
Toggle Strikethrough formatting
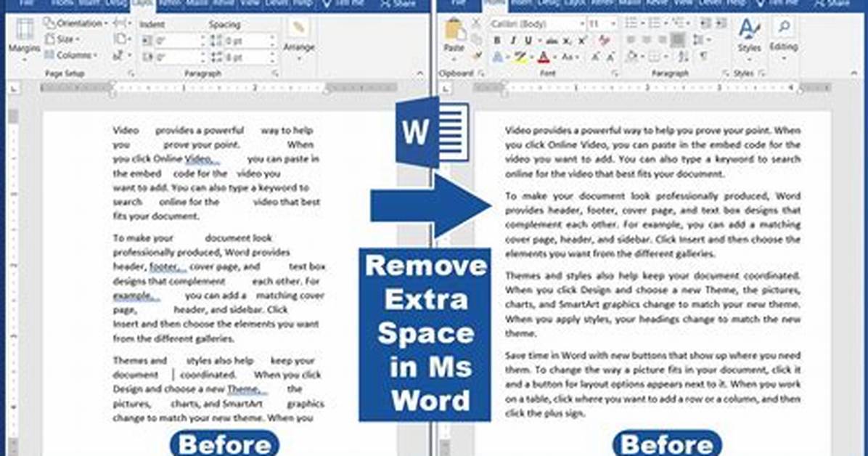click(x=552, y=41)
